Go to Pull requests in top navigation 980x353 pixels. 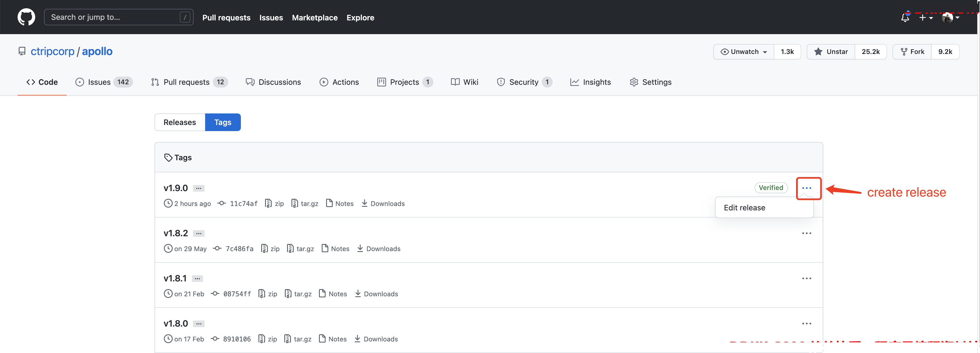pos(226,18)
